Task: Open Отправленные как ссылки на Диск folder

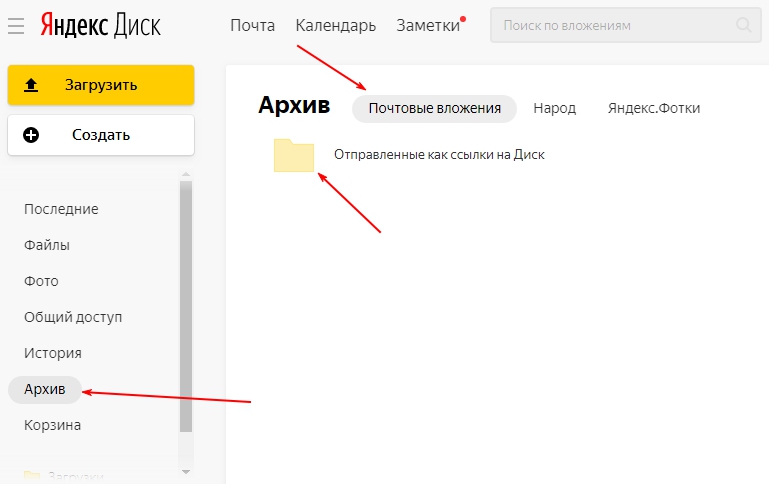Action: [439, 155]
